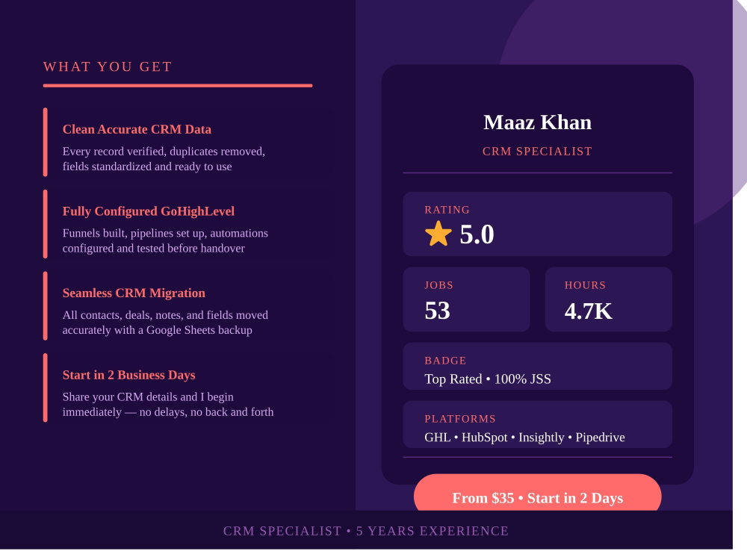
Task: Select the Maaz Khan name heading
Action: pyautogui.click(x=537, y=122)
